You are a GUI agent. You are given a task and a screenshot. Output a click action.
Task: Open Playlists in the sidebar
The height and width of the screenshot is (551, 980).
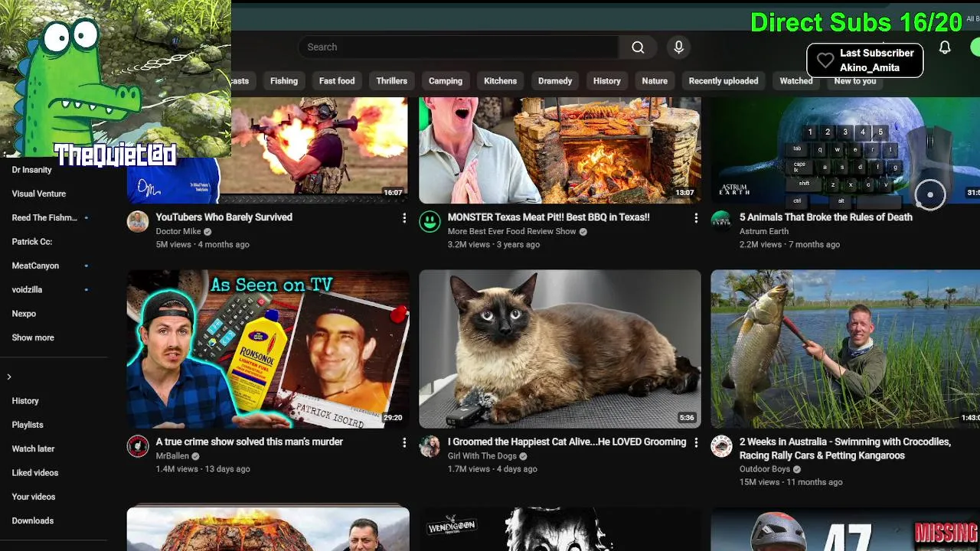pos(28,425)
